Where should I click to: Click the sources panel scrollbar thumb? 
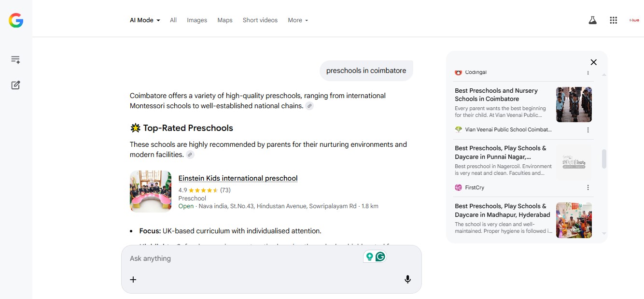[604, 159]
